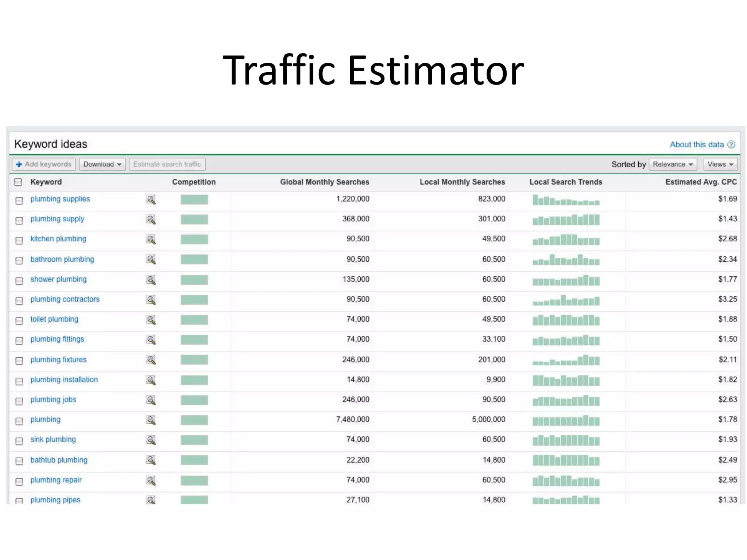The width and height of the screenshot is (747, 560).
Task: Sort by Keyword column header
Action: [x=46, y=182]
